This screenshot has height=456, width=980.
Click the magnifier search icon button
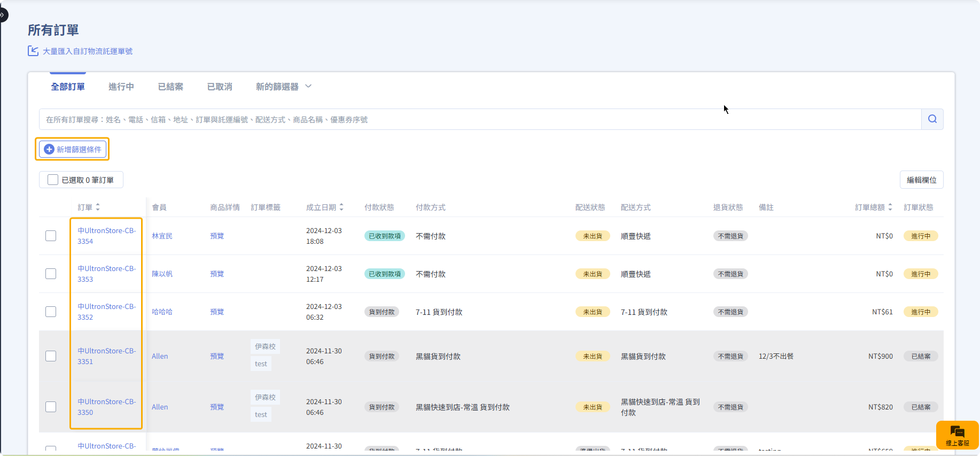pyautogui.click(x=932, y=119)
